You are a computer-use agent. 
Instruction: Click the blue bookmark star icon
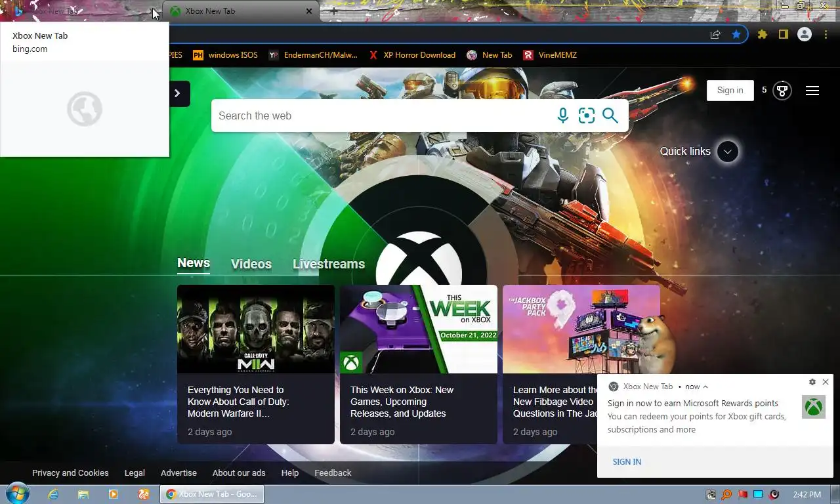[x=736, y=35]
